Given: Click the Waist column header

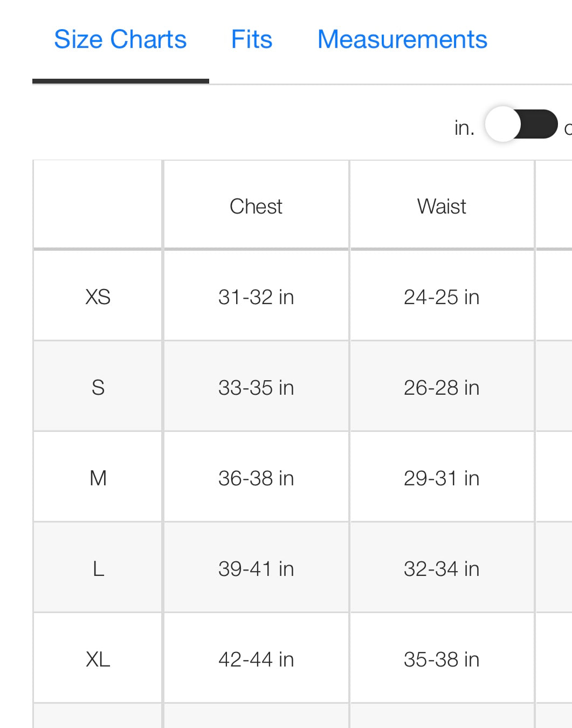Looking at the screenshot, I should point(442,207).
